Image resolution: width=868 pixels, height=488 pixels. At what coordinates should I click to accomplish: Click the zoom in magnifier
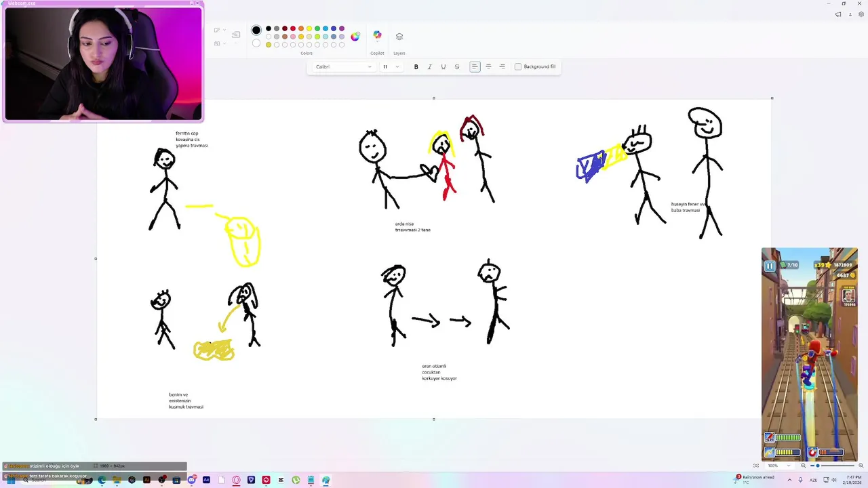pyautogui.click(x=861, y=466)
